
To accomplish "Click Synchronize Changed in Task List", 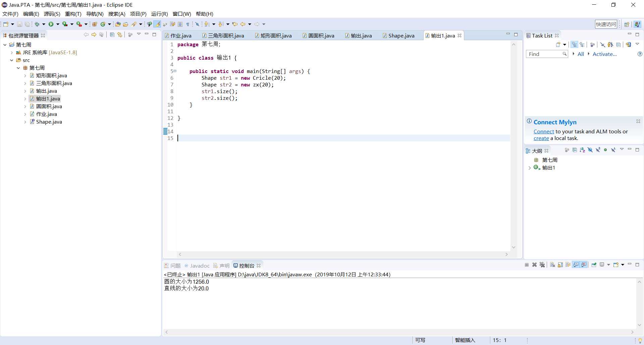I will tap(629, 45).
